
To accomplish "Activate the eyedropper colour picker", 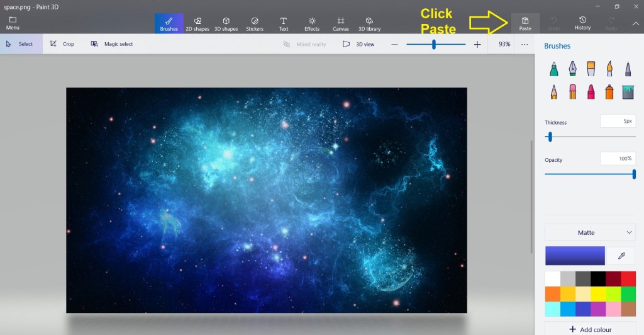I will (x=622, y=256).
